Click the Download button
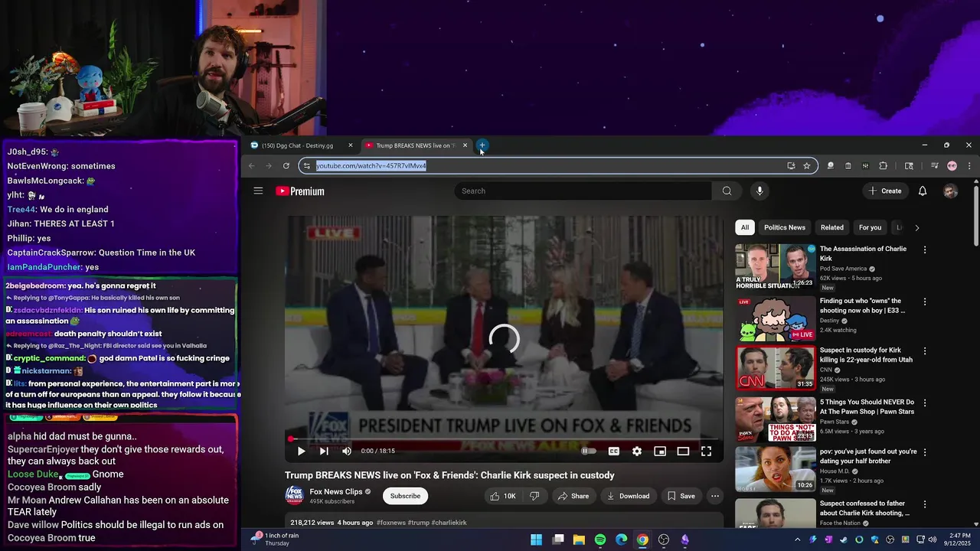The image size is (980, 551). [x=628, y=496]
